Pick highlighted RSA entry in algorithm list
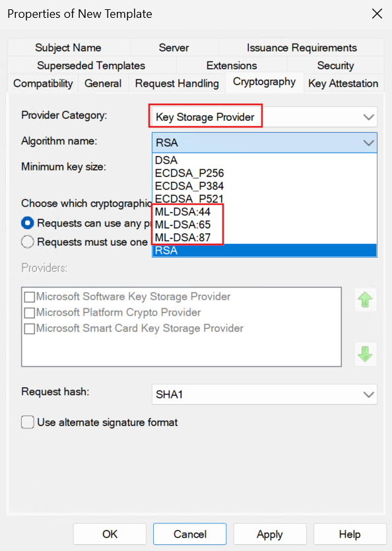 tap(264, 250)
